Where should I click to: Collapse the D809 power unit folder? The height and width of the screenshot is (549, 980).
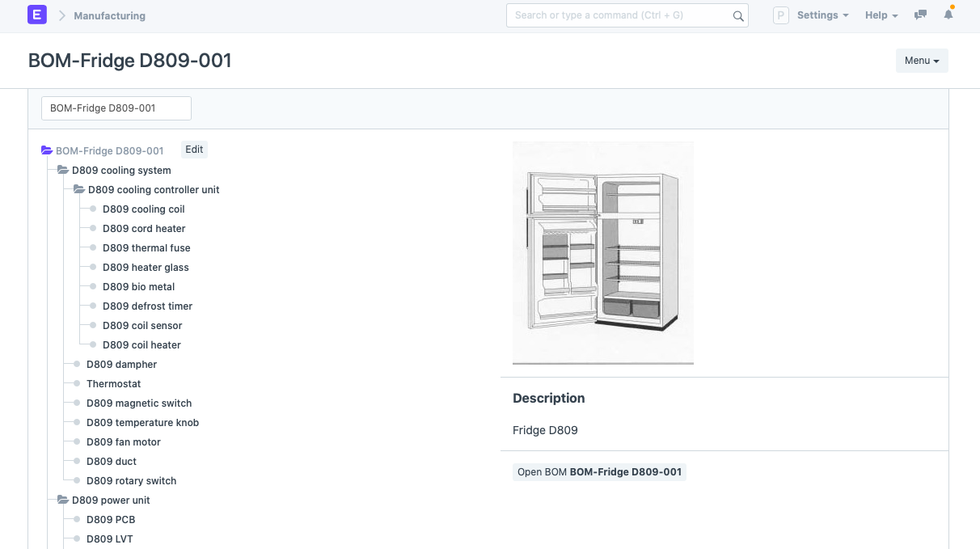click(63, 500)
